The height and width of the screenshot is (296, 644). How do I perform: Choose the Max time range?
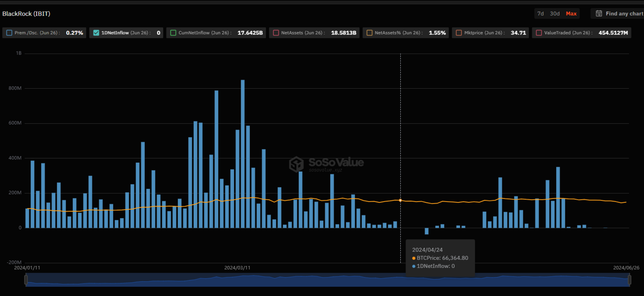pyautogui.click(x=571, y=13)
